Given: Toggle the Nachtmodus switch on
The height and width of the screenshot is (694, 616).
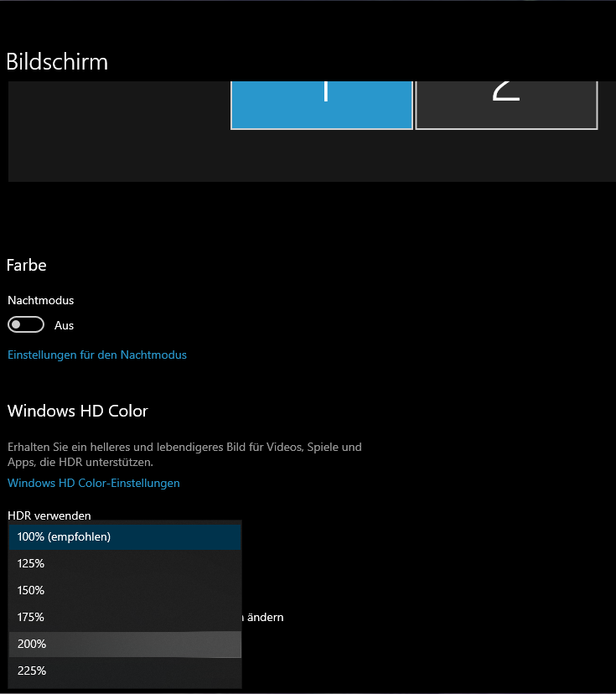Looking at the screenshot, I should [x=26, y=324].
